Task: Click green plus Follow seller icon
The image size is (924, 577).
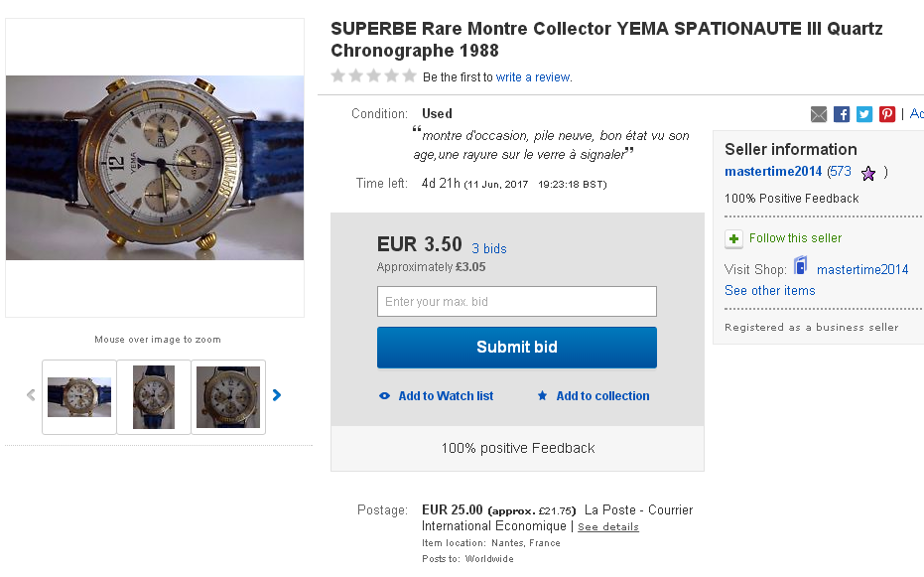Action: click(733, 238)
